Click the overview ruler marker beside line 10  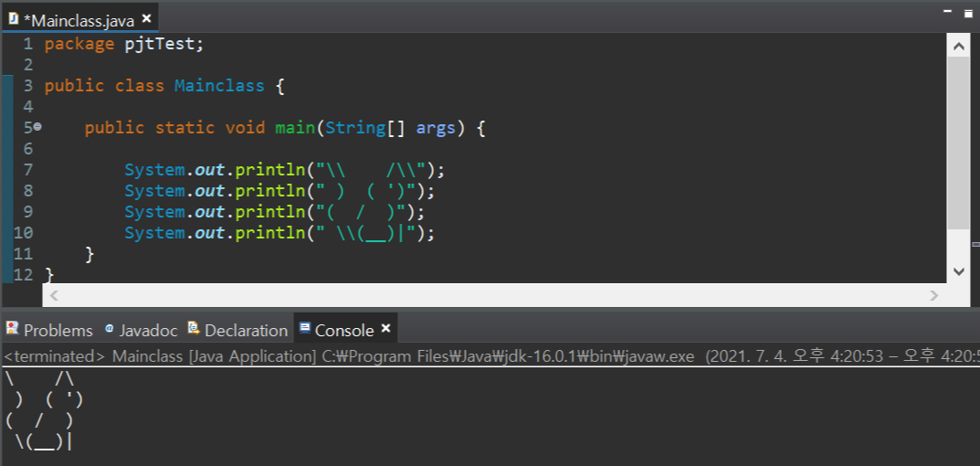click(975, 245)
